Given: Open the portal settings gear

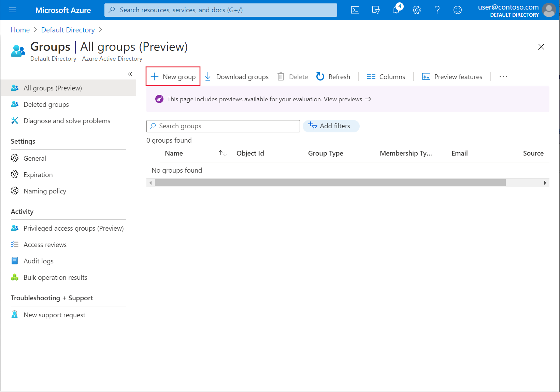Looking at the screenshot, I should pyautogui.click(x=416, y=10).
